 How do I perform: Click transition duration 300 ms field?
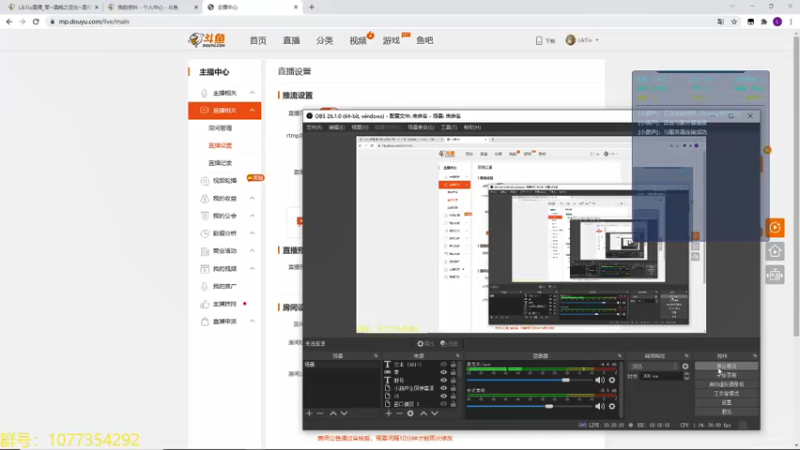pos(660,376)
